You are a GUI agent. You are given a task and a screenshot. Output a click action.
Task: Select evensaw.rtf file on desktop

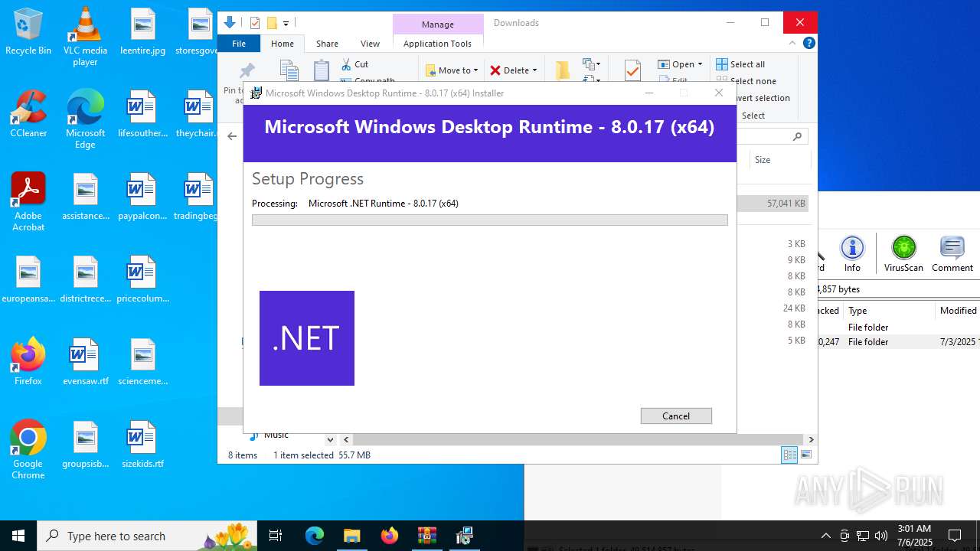[x=85, y=361]
